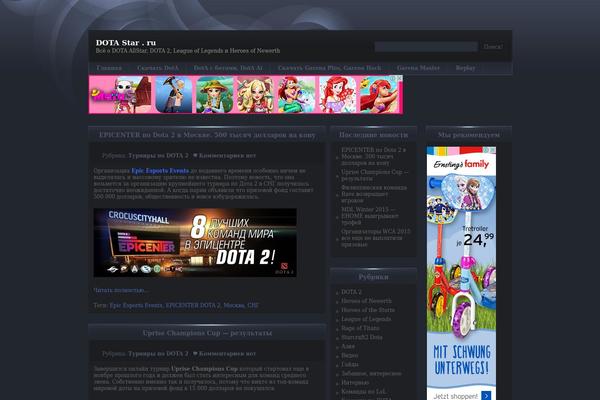Image resolution: width=600 pixels, height=400 pixels.
Task: Close the pink banner ad
Action: point(400,78)
